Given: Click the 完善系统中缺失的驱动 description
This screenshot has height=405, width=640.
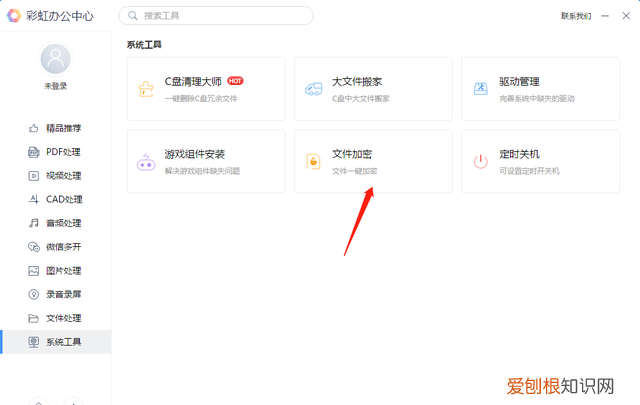Looking at the screenshot, I should point(537,98).
